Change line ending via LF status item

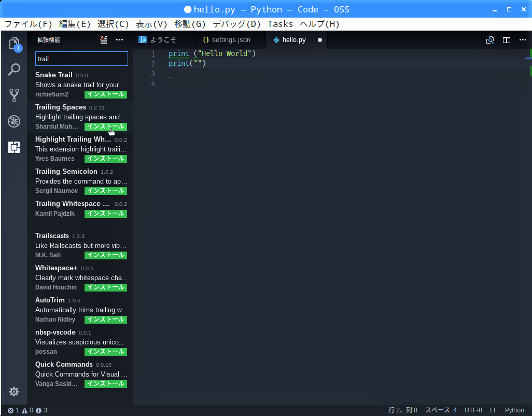click(493, 410)
